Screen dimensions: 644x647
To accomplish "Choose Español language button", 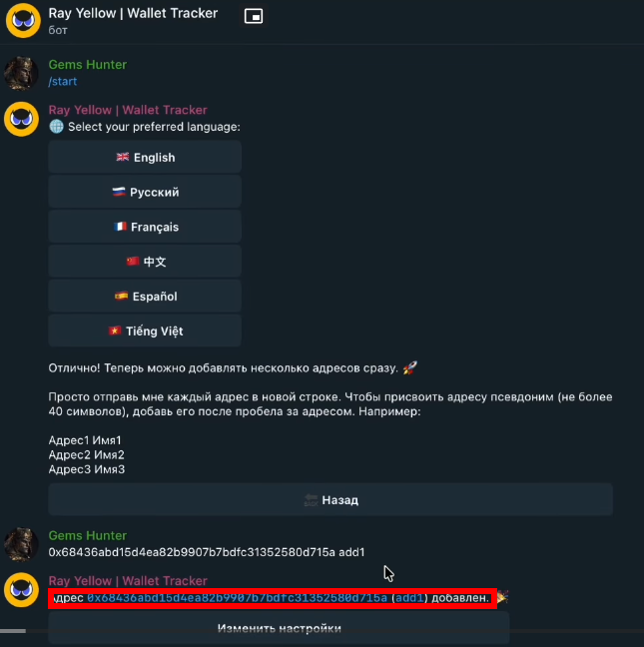I will coord(145,297).
